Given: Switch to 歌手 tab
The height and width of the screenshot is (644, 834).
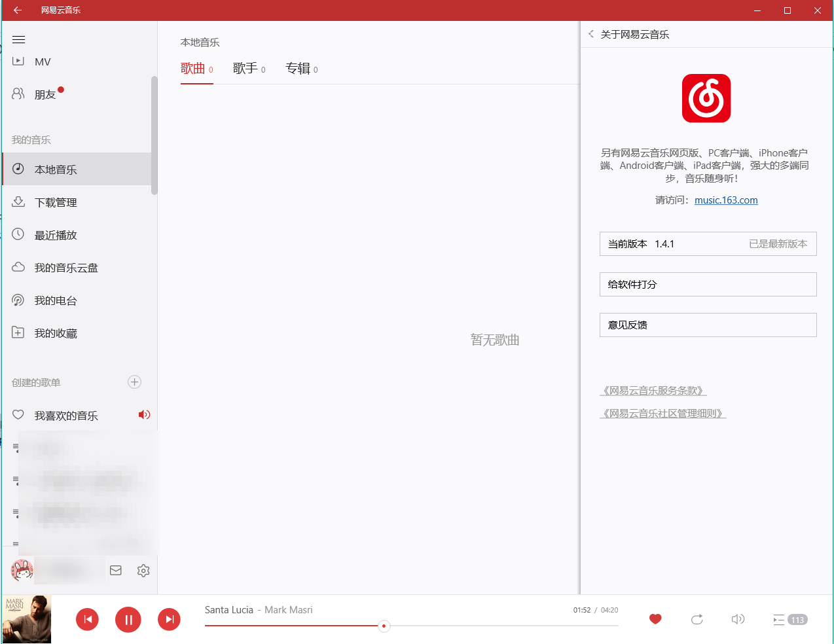Looking at the screenshot, I should pos(249,69).
